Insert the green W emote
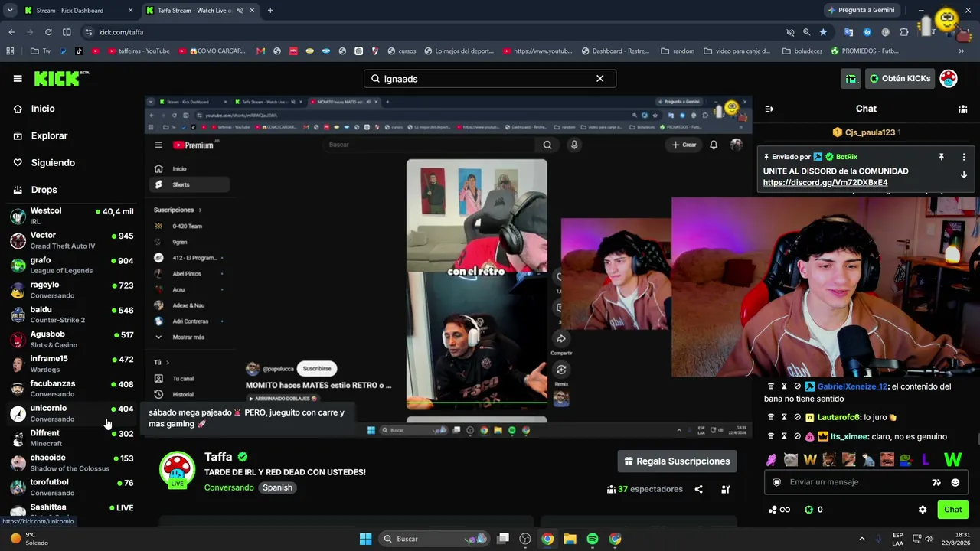The image size is (980, 551). 952,459
